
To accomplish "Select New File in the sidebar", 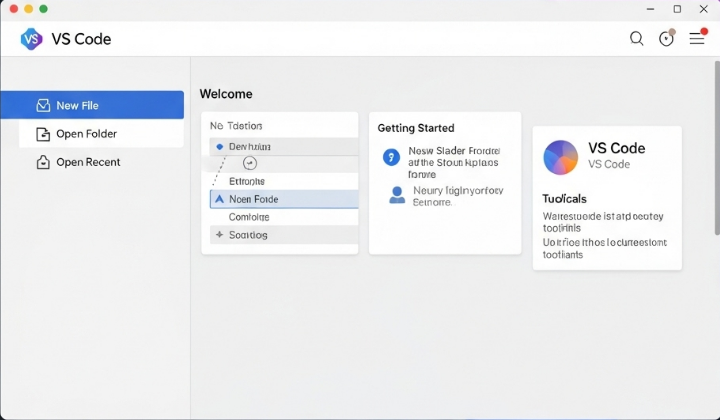I will (x=92, y=105).
